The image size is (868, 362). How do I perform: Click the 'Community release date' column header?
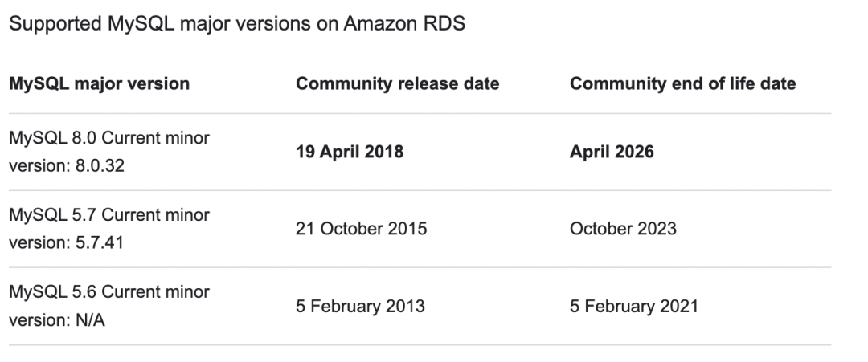(398, 83)
